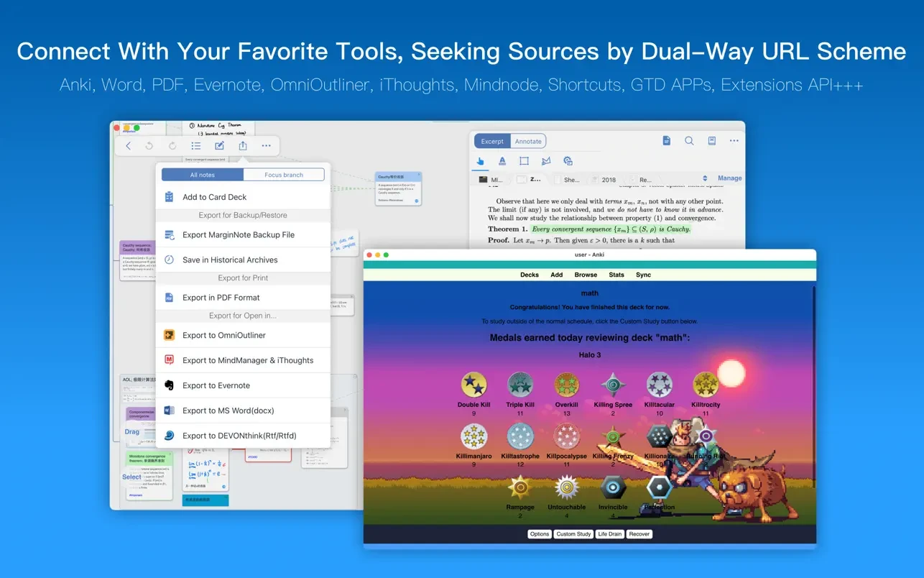Open document search magnifier icon
Screen dimensions: 924x578
[x=689, y=141]
